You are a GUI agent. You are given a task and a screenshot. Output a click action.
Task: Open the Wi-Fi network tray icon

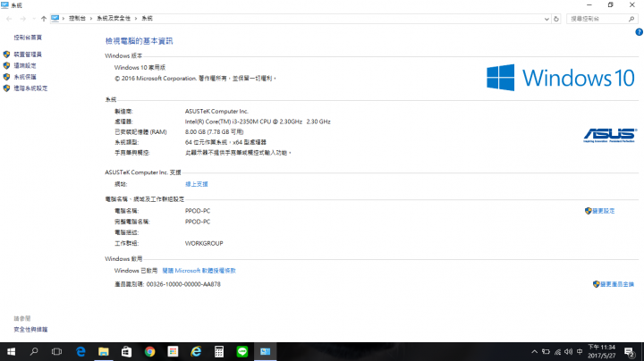[x=557, y=351]
